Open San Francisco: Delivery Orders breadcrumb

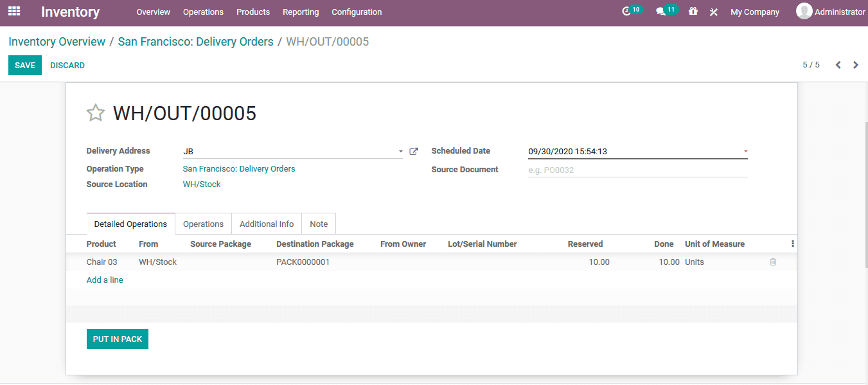195,41
